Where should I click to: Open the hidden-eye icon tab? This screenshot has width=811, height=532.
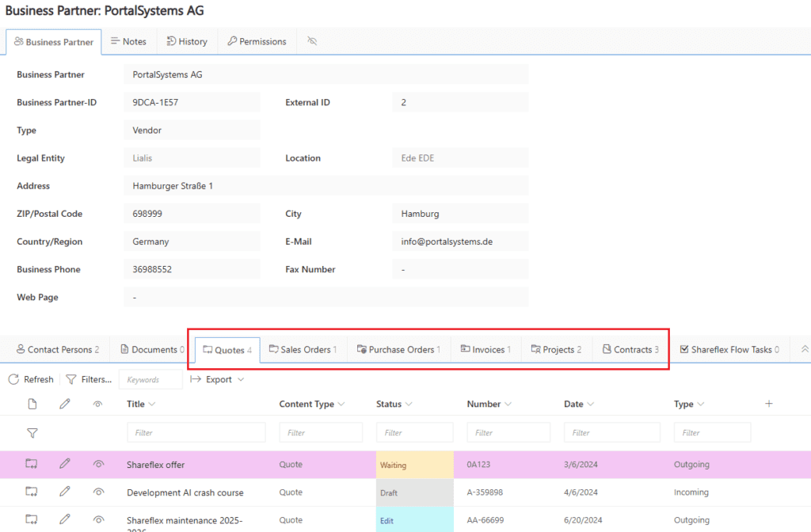(x=312, y=41)
